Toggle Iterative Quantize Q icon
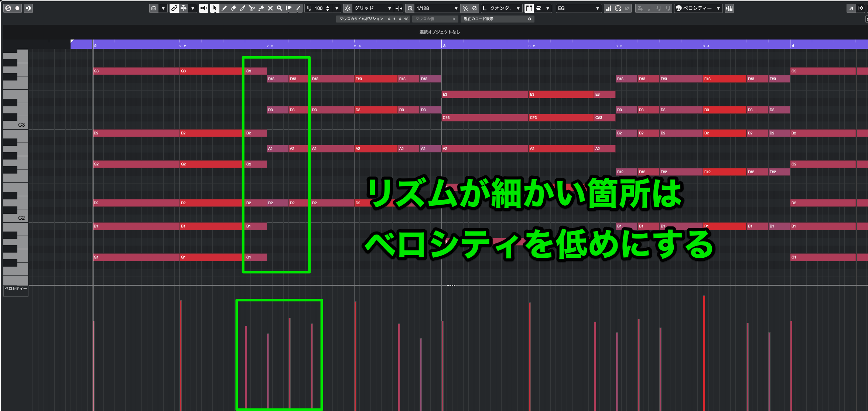The image size is (868, 411). (410, 8)
